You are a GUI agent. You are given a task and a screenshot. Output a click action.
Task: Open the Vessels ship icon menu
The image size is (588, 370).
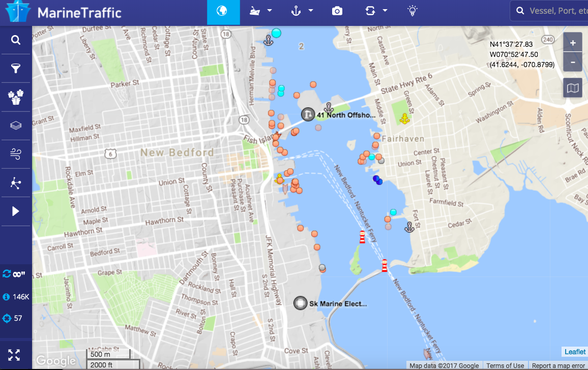tap(255, 11)
